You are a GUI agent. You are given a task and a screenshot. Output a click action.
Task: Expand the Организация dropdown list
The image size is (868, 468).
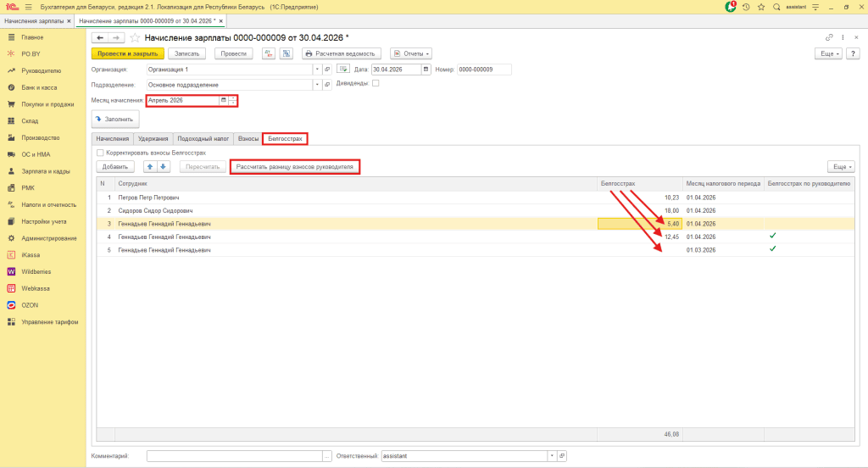coord(317,70)
